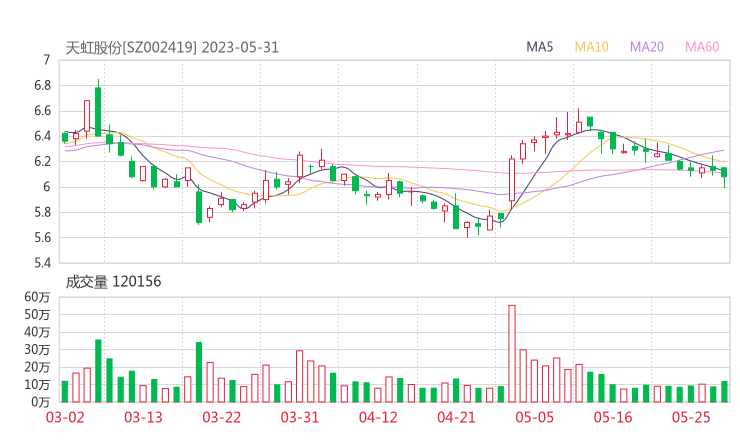Viewport: 740px width, 440px height.
Task: Click the 05-25 date axis label
Action: pos(691,417)
